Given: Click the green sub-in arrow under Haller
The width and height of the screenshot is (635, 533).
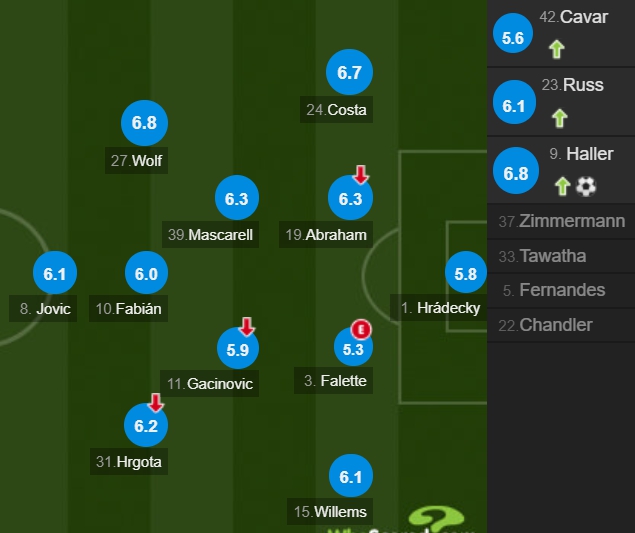Looking at the screenshot, I should (562, 187).
